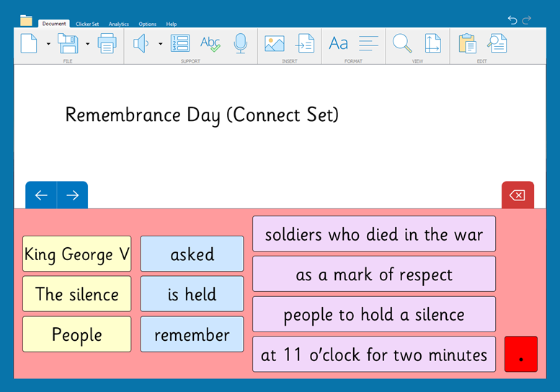Click the Print icon in the File group
The height and width of the screenshot is (392, 560).
pos(107,44)
